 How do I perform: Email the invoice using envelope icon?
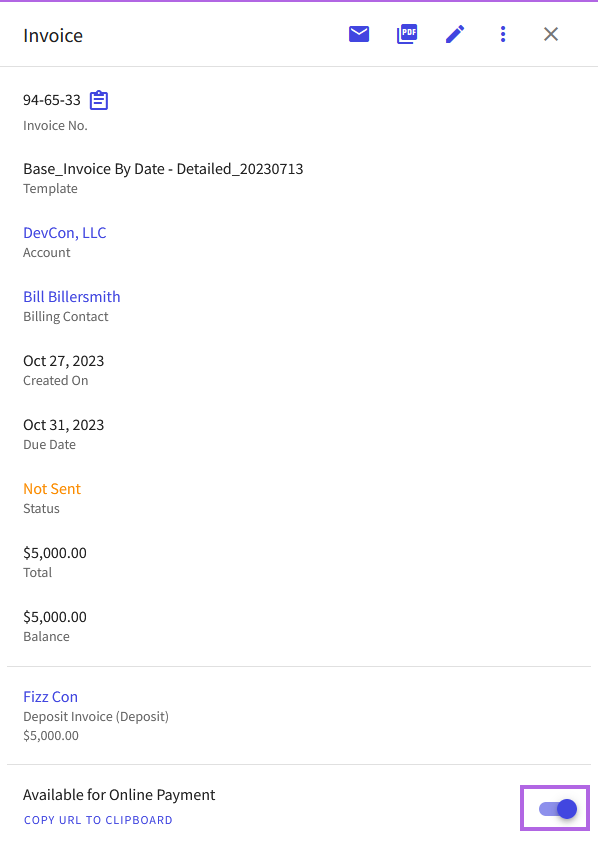coord(359,34)
